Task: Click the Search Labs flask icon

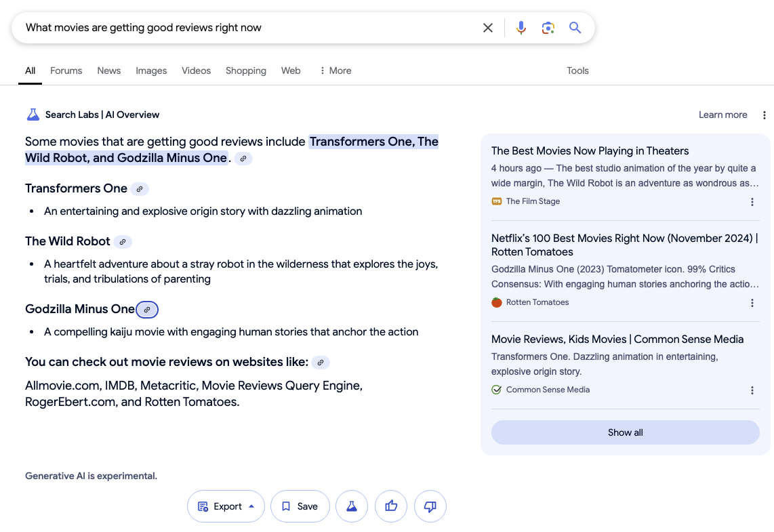Action: 33,114
